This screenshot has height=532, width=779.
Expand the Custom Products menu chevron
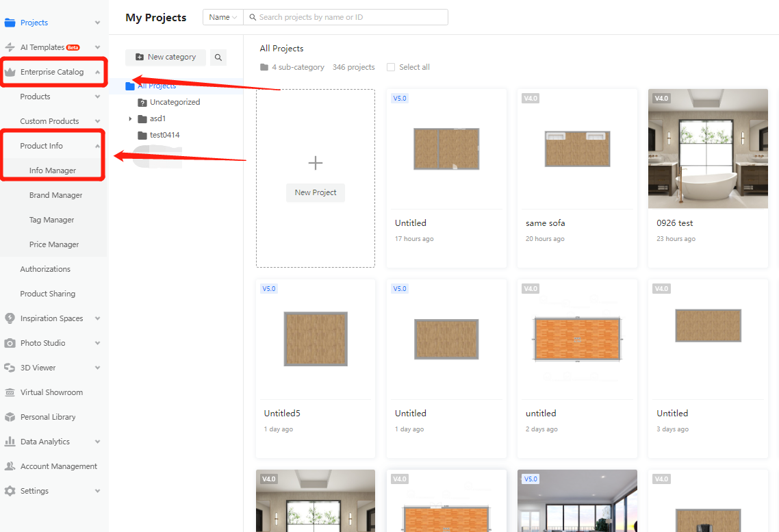pyautogui.click(x=97, y=121)
